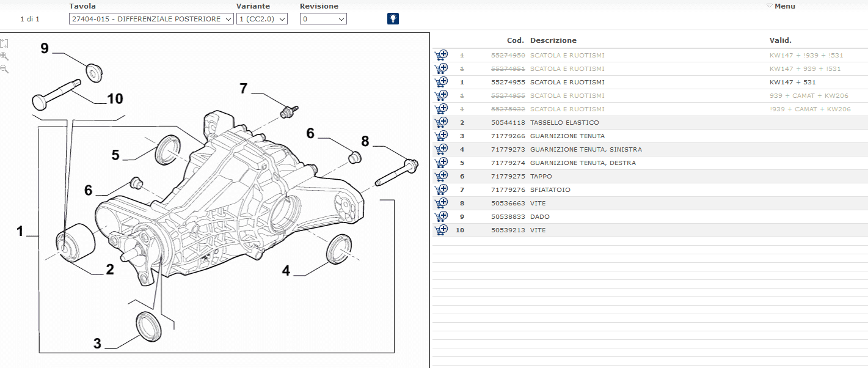Click the zoom out magnifier icon
The image size is (868, 368).
click(x=4, y=69)
